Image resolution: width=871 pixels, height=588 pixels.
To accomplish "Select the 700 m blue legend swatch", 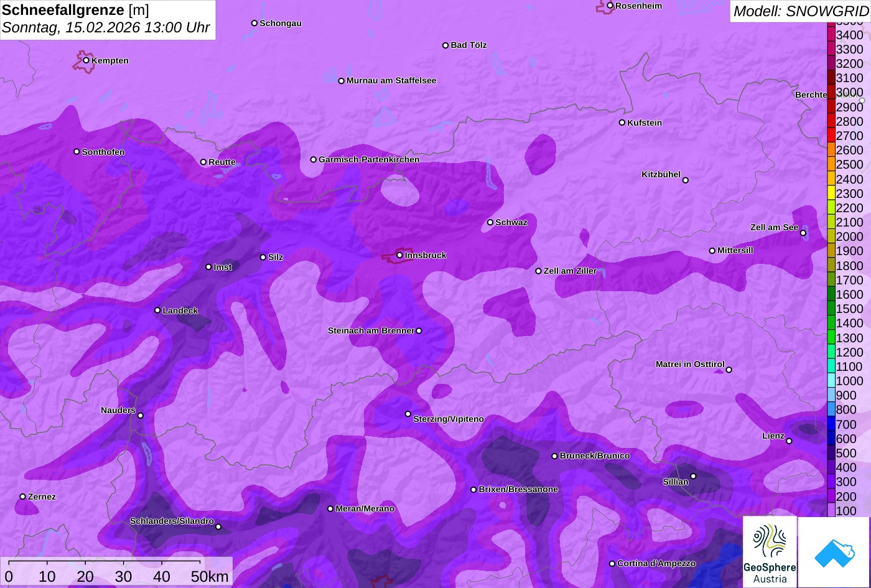I will coord(831,424).
